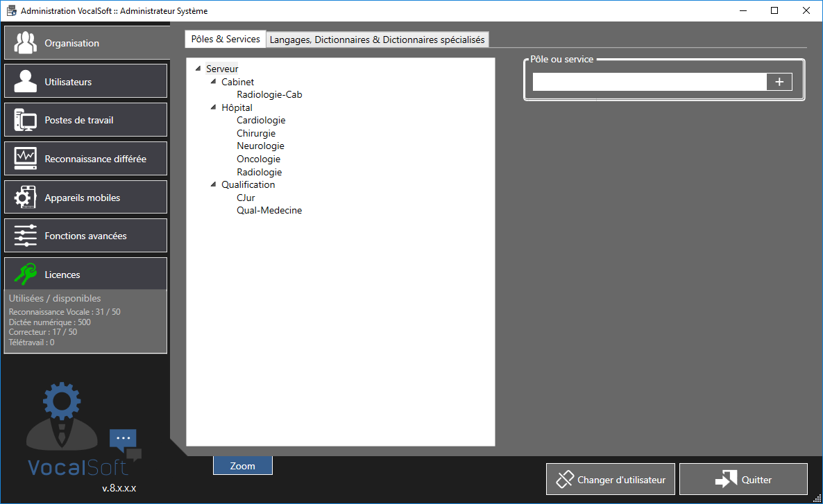Click the Postes de travail computer icon
This screenshot has width=823, height=504.
(x=25, y=120)
